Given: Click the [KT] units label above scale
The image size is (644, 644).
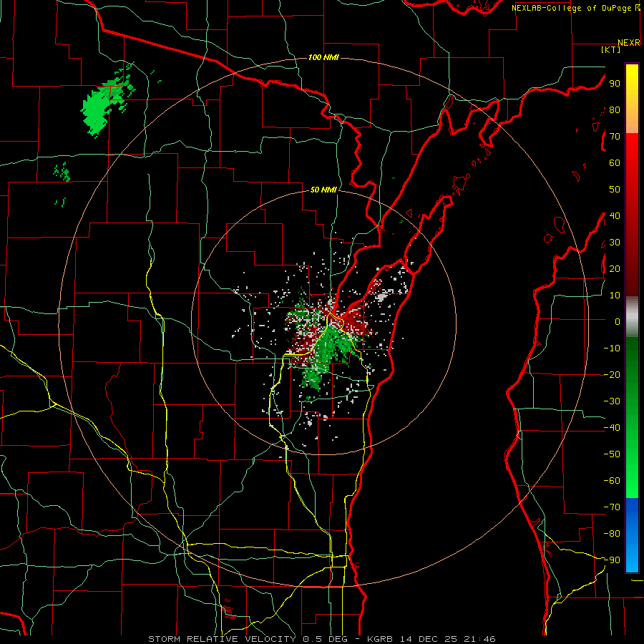Looking at the screenshot, I should click(x=611, y=49).
